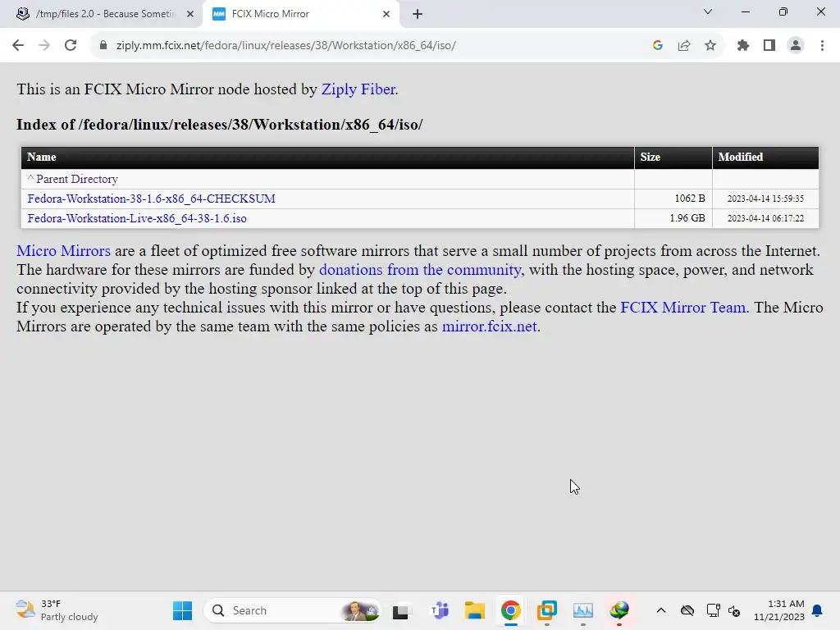Open muted volume tray icon
Viewport: 840px width, 630px height.
(734, 610)
